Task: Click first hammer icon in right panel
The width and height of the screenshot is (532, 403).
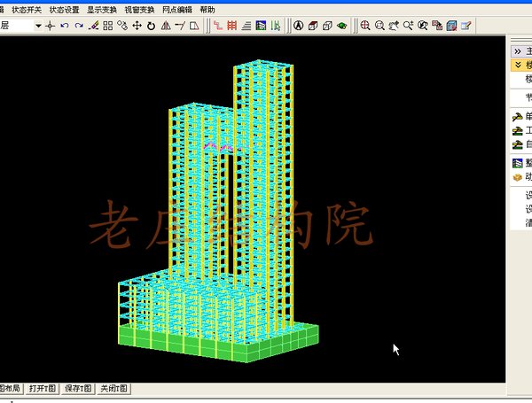Action: [x=518, y=117]
